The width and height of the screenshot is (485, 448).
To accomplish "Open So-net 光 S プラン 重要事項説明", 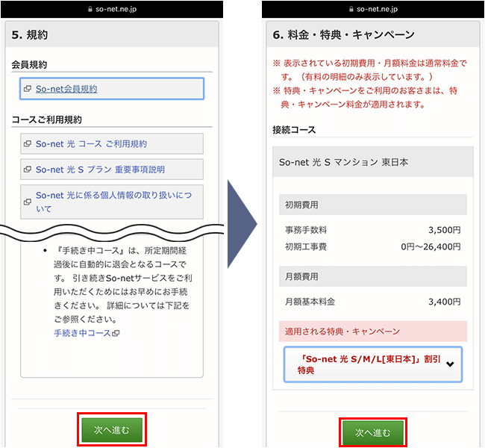I will [x=100, y=169].
